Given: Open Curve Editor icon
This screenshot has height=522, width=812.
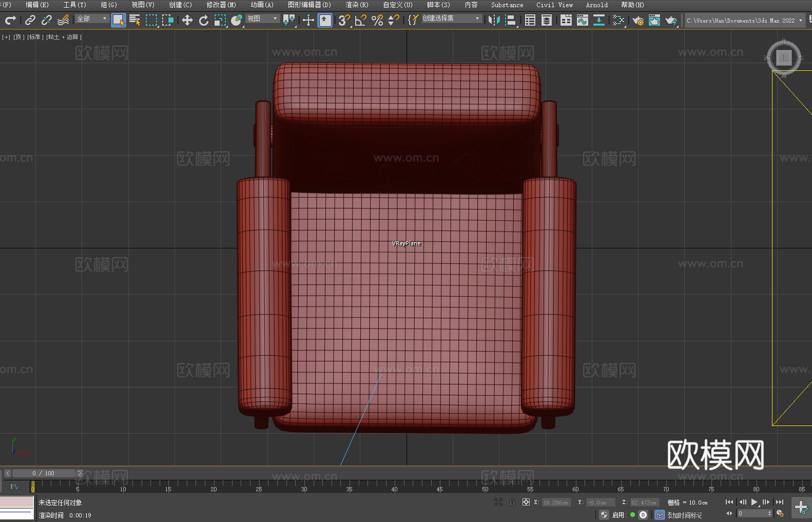Looking at the screenshot, I should (583, 20).
